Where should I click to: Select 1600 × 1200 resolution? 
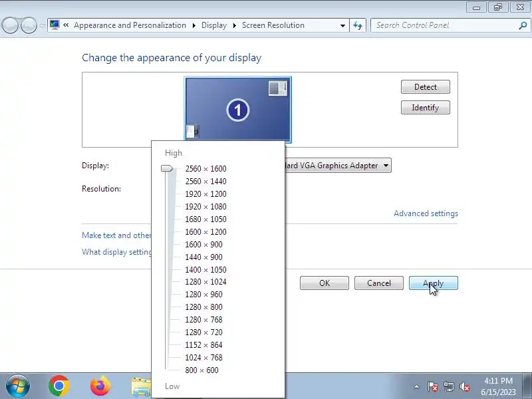(205, 231)
